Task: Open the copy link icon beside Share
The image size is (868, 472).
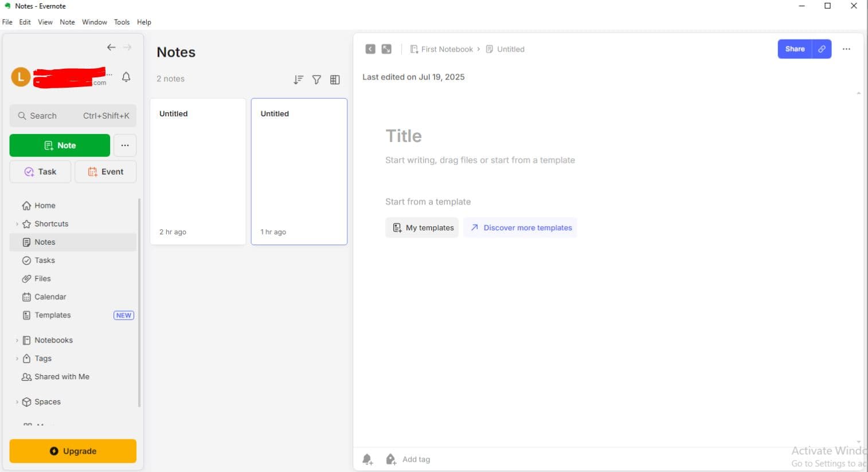Action: pyautogui.click(x=822, y=49)
